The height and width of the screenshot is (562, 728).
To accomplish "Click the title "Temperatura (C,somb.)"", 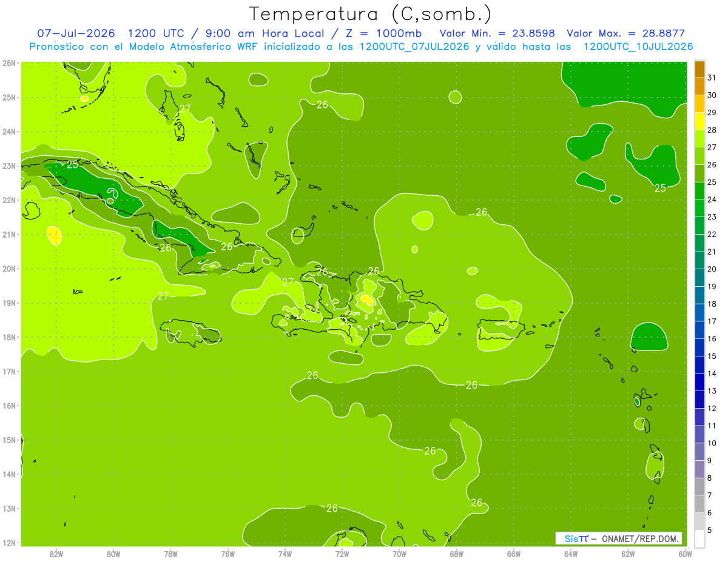I will [x=371, y=14].
